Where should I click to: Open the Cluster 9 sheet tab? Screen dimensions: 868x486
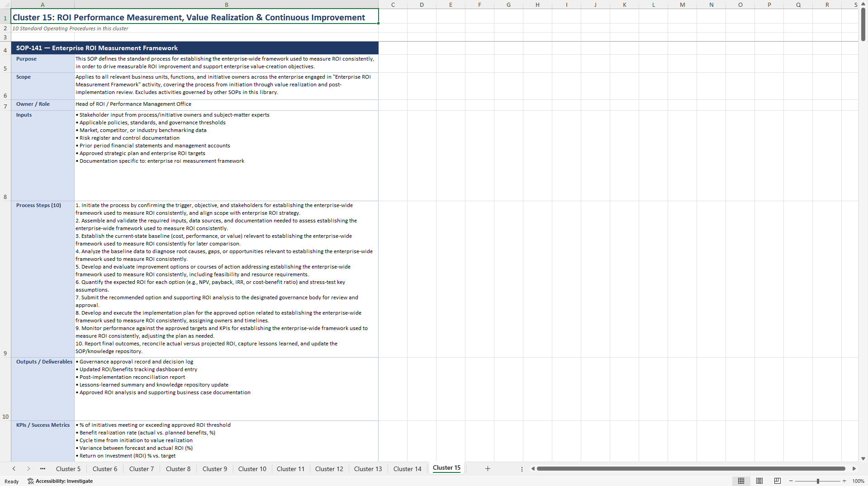click(x=215, y=469)
